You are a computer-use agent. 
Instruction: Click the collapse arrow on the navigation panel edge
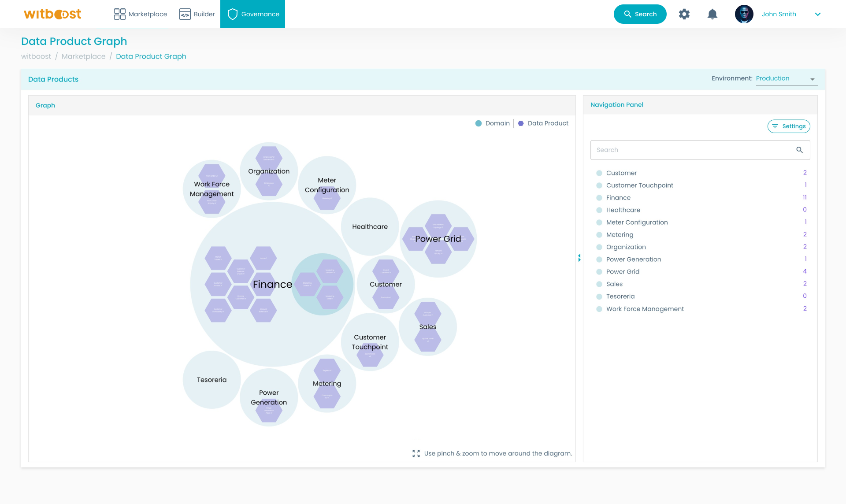pyautogui.click(x=579, y=258)
